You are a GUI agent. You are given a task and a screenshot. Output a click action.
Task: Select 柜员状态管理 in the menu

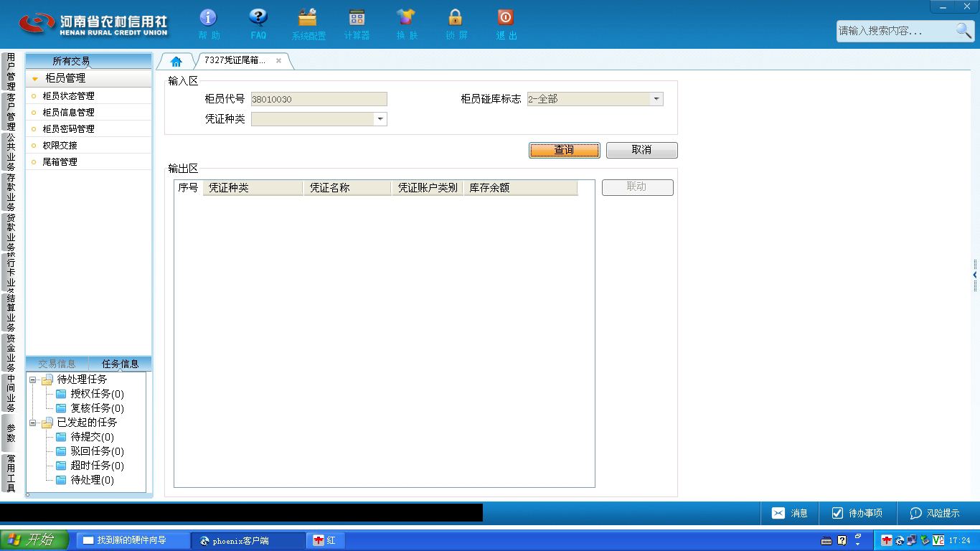pos(68,95)
